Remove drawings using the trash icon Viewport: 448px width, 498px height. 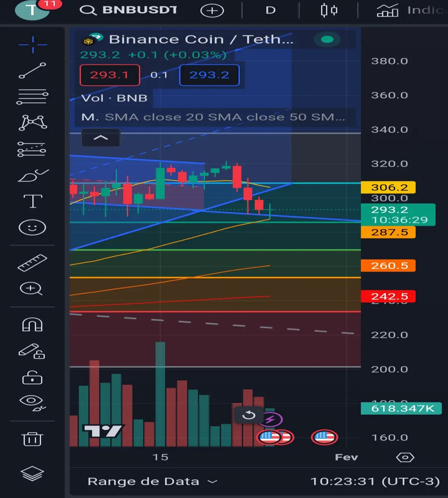click(x=32, y=438)
